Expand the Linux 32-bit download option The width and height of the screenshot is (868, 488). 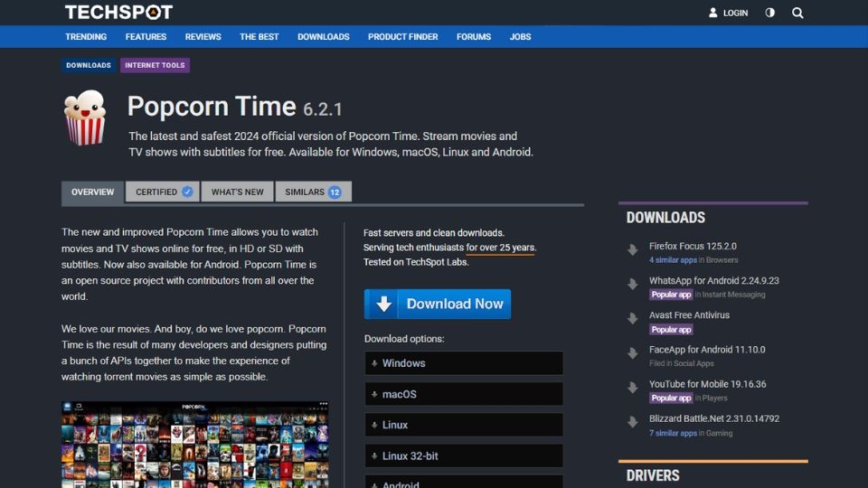(464, 455)
